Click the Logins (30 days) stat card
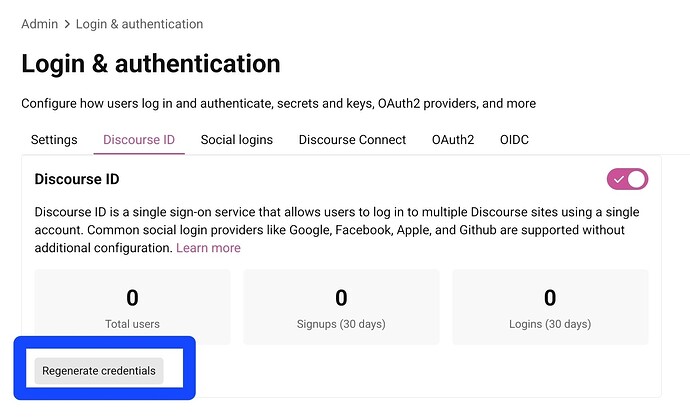The image size is (690, 418). 550,307
